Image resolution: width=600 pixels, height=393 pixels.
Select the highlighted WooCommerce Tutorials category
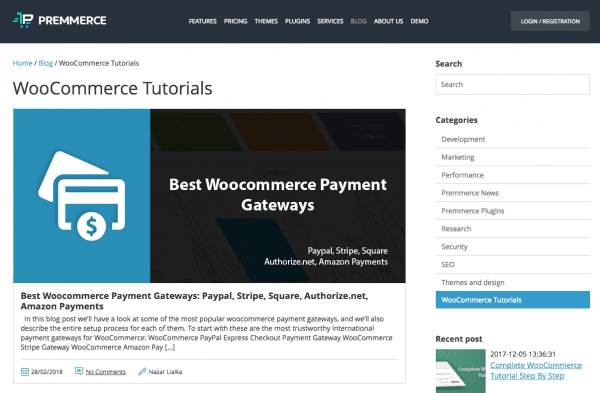click(512, 300)
